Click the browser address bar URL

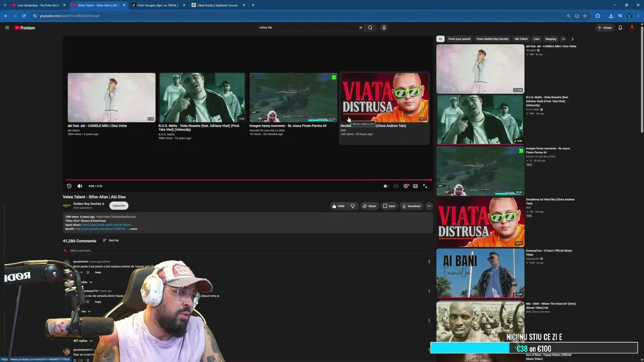tap(69, 16)
